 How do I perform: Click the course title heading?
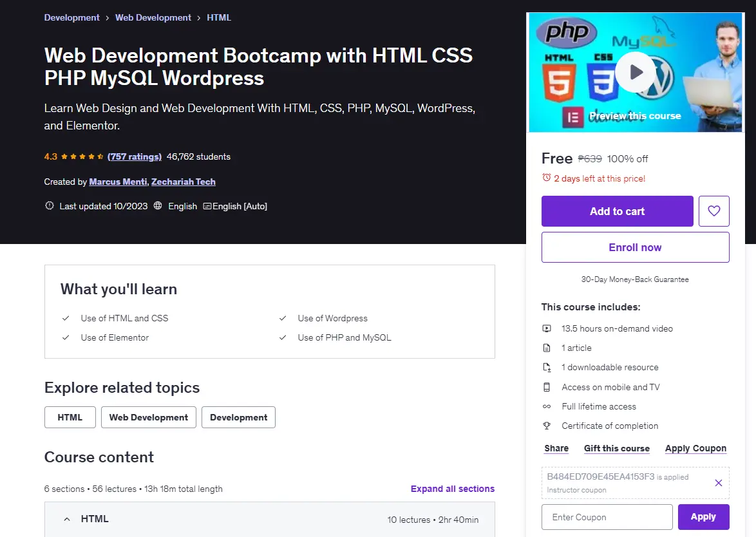tap(258, 66)
